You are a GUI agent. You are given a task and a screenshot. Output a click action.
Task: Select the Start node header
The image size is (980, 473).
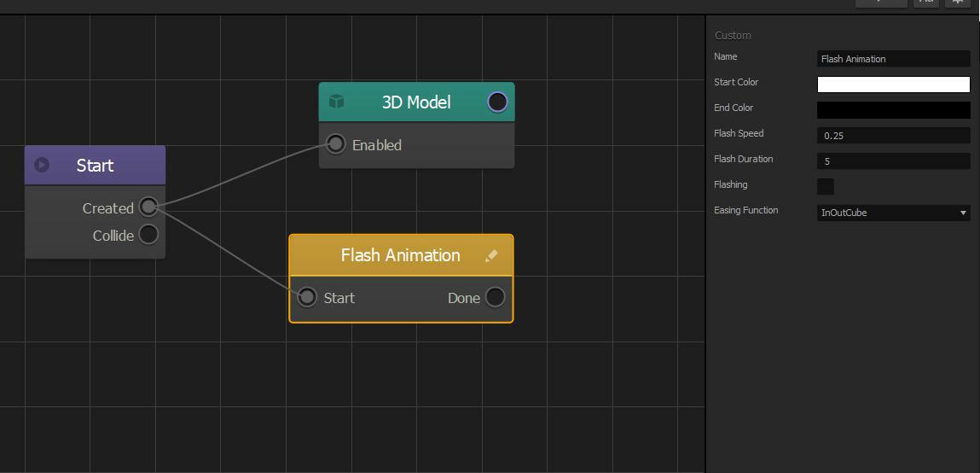(95, 166)
